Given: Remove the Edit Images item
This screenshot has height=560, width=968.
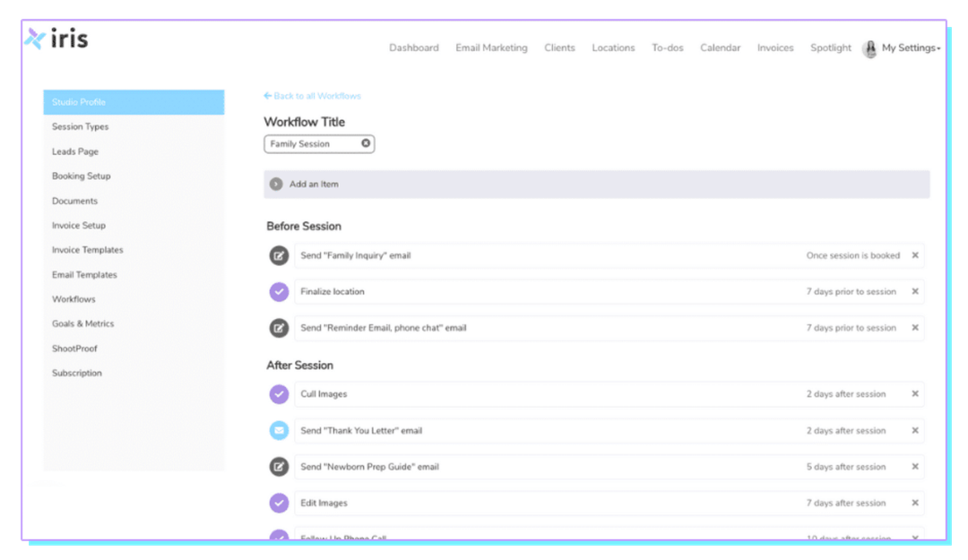Looking at the screenshot, I should click(x=915, y=504).
